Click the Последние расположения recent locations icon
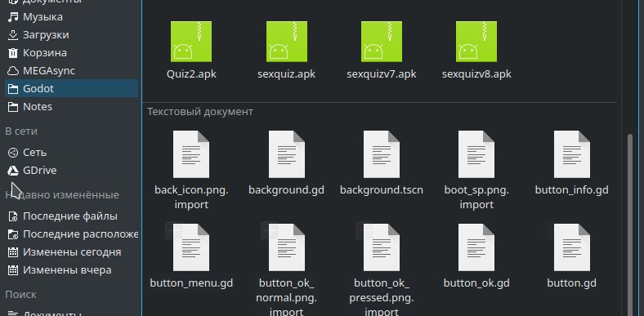 pos(13,234)
